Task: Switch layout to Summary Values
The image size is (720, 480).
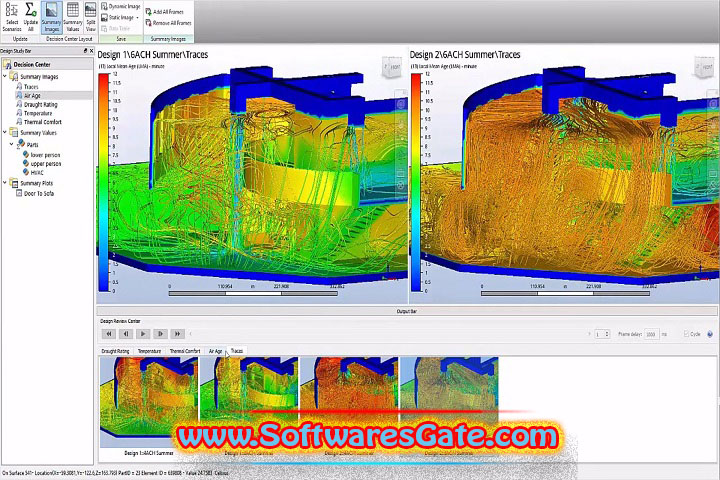Action: tap(73, 17)
